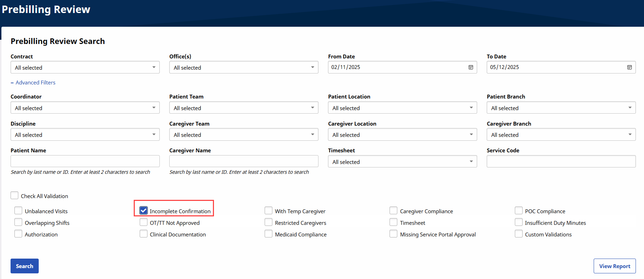
Task: Uncheck the Incomplete Confirmation checkbox
Action: 144,210
